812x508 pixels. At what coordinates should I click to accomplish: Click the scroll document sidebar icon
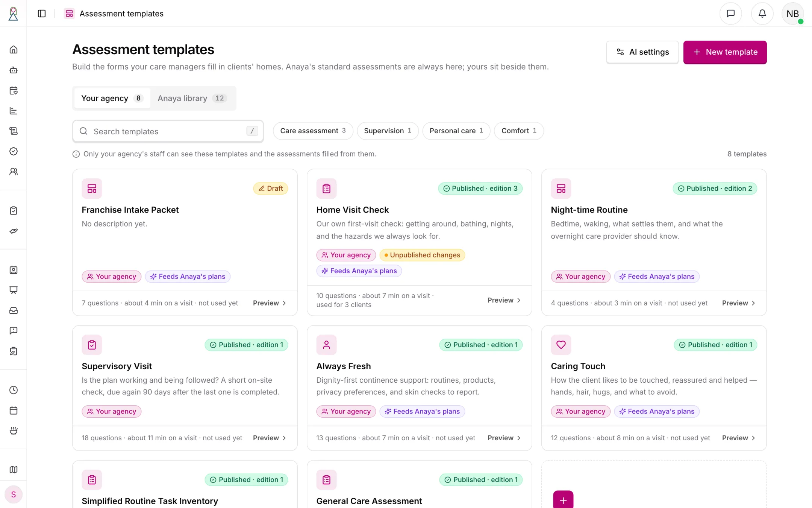pyautogui.click(x=14, y=131)
